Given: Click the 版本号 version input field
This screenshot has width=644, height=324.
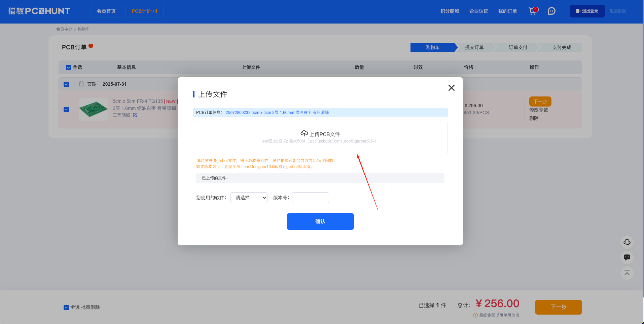Looking at the screenshot, I should click(310, 198).
